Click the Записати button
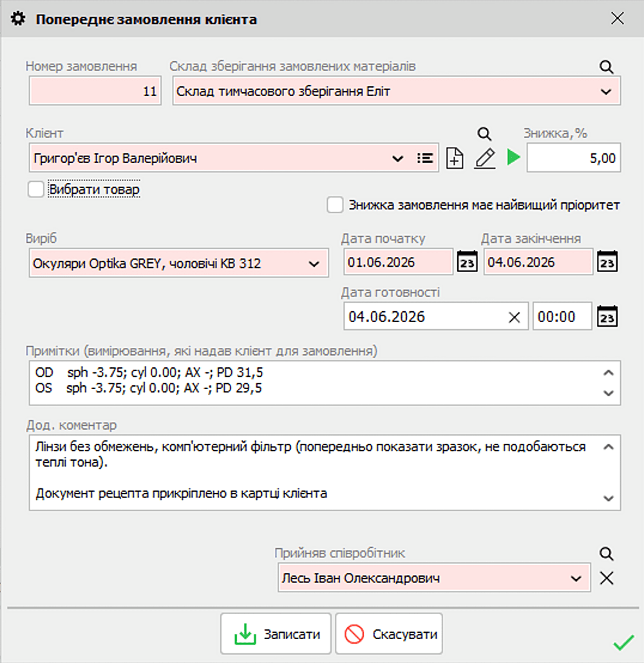 pyautogui.click(x=276, y=634)
